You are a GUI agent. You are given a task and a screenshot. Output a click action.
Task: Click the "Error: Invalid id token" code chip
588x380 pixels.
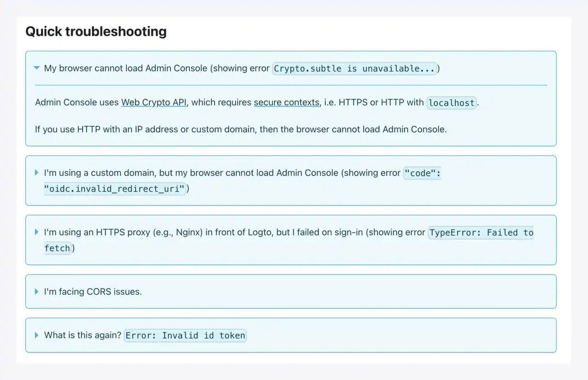(185, 335)
